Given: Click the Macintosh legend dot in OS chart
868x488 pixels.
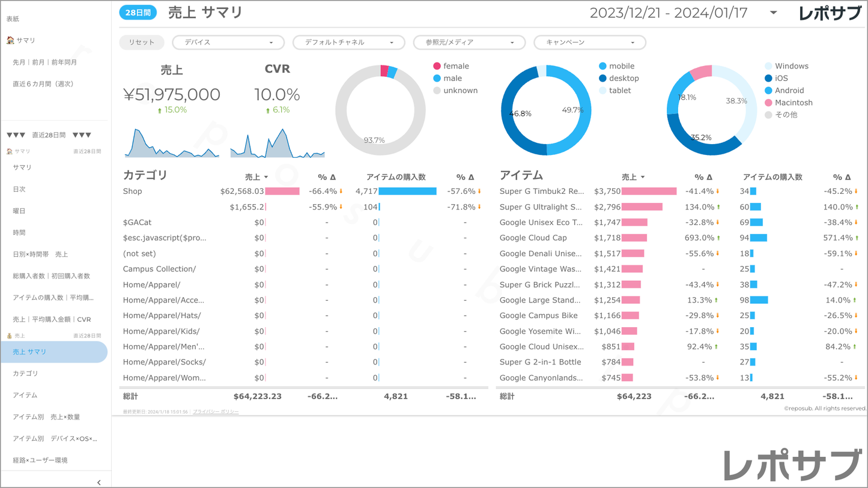Looking at the screenshot, I should coord(768,103).
